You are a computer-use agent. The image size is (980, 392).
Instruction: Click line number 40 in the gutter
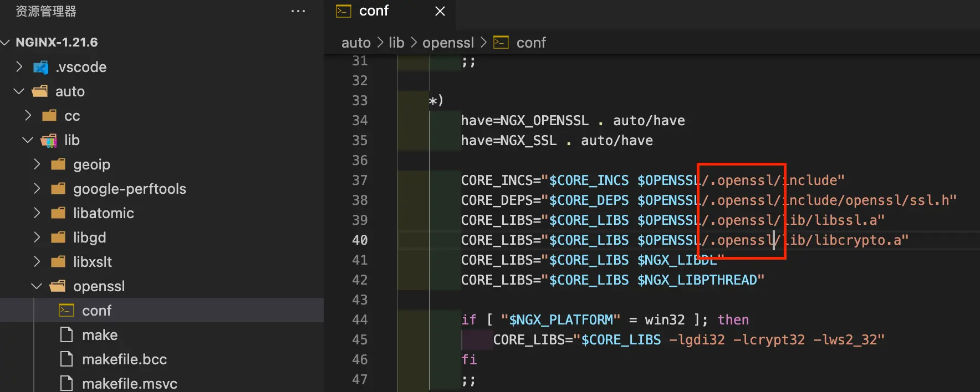(360, 240)
